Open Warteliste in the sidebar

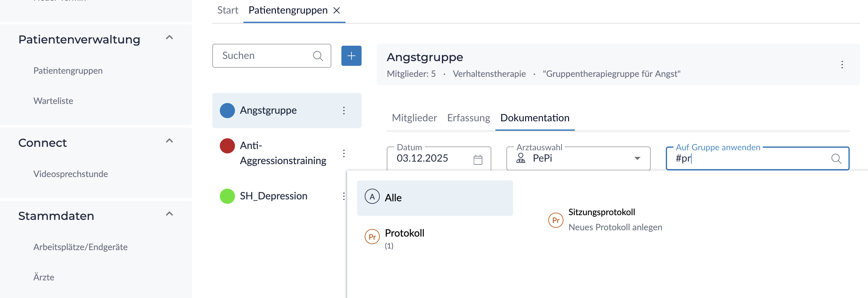(53, 101)
